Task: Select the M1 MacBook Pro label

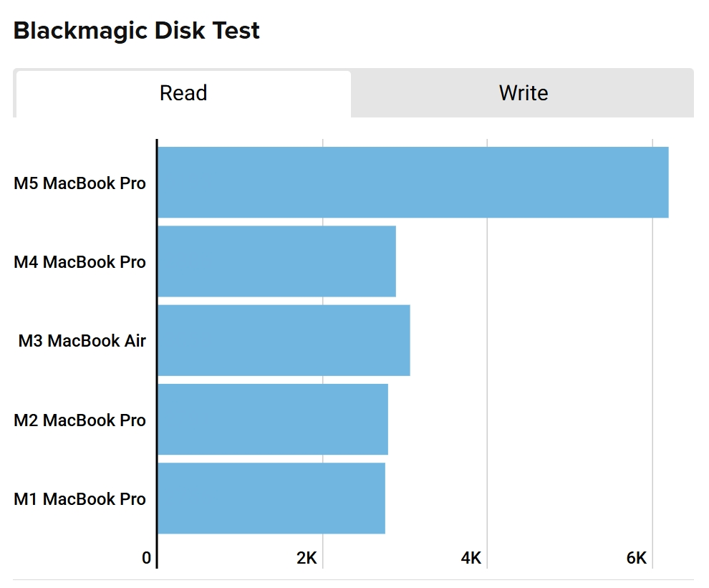Action: pyautogui.click(x=79, y=499)
